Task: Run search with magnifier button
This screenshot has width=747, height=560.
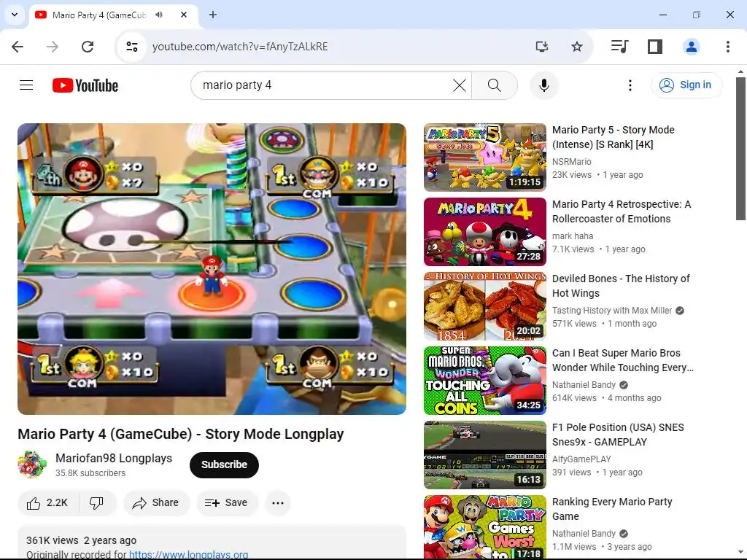Action: 495,85
